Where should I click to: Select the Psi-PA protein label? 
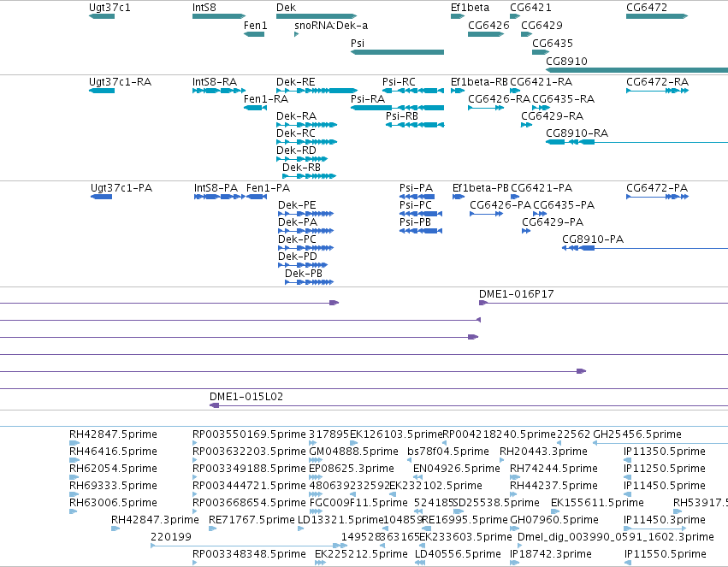point(416,188)
